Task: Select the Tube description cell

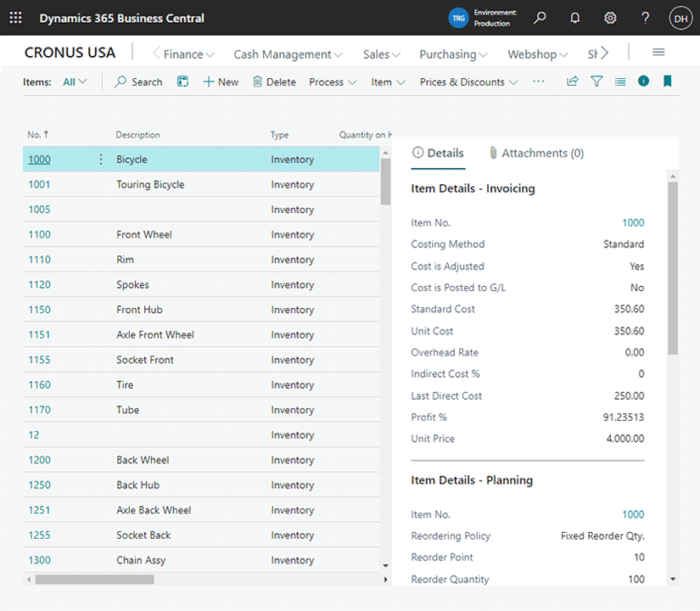Action: [127, 410]
